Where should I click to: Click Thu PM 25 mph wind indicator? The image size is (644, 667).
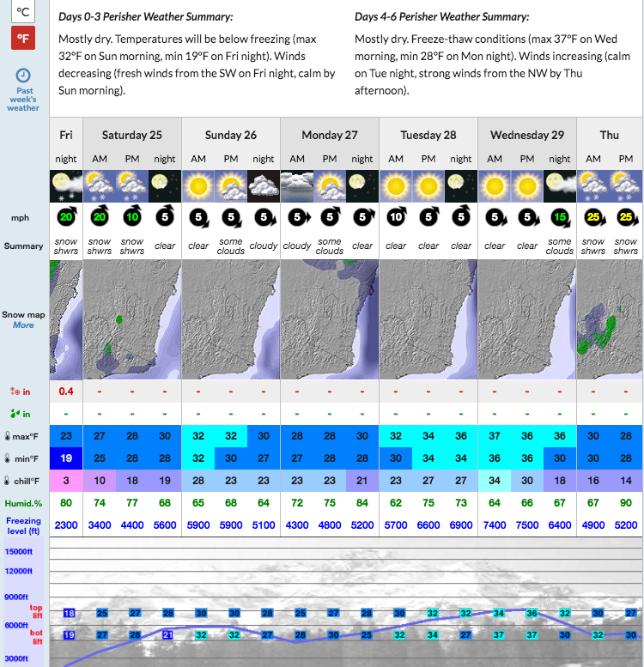point(627,217)
